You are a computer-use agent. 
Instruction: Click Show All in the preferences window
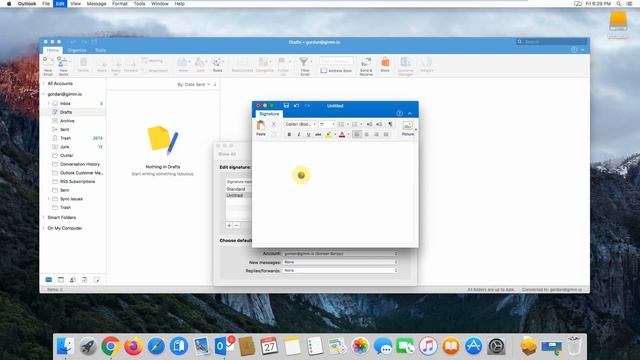pos(227,154)
